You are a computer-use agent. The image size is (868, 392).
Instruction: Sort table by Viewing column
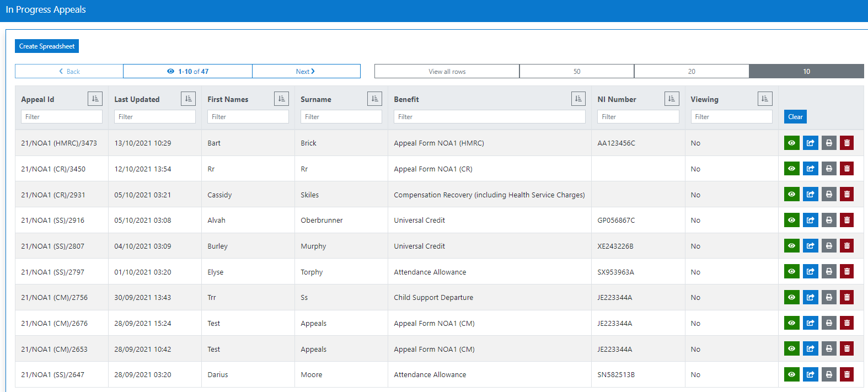tap(765, 99)
